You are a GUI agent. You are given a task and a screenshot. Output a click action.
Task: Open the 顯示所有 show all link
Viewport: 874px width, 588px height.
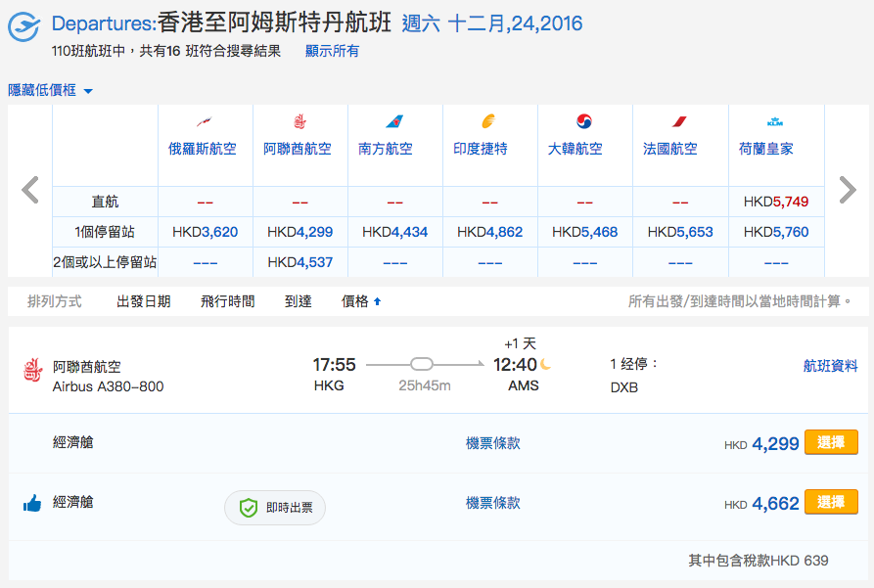click(x=332, y=51)
